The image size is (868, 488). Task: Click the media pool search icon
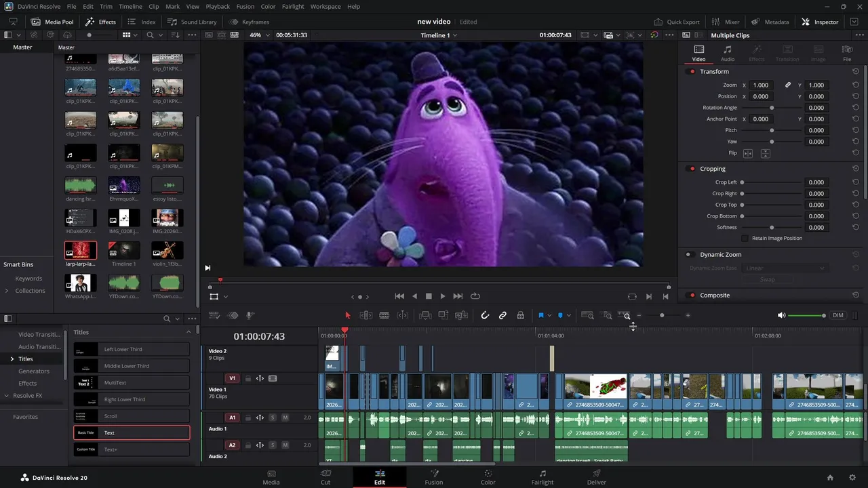point(151,35)
